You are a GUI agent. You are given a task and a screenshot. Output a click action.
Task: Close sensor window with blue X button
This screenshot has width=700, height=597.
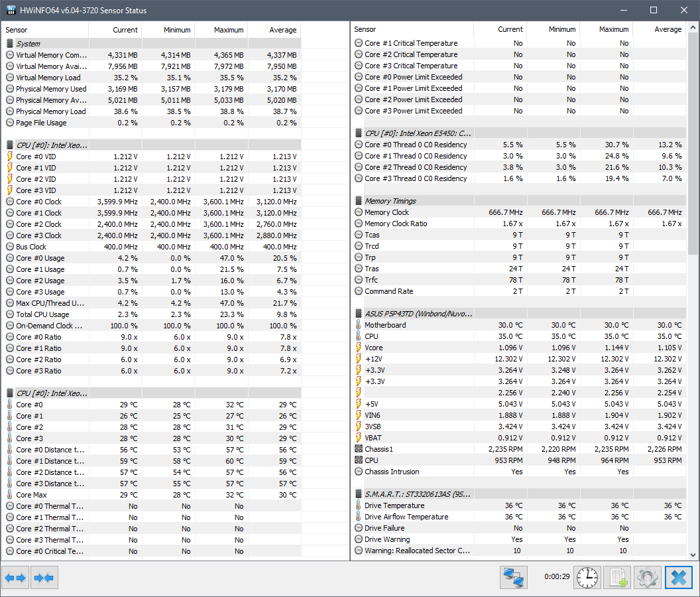[x=679, y=578]
